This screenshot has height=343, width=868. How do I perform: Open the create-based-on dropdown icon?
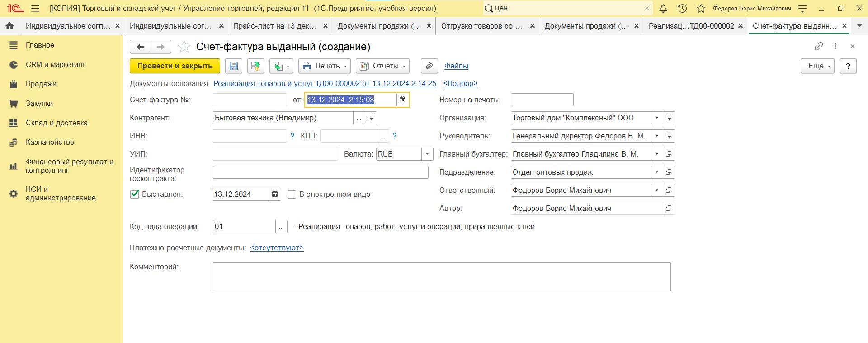point(282,66)
